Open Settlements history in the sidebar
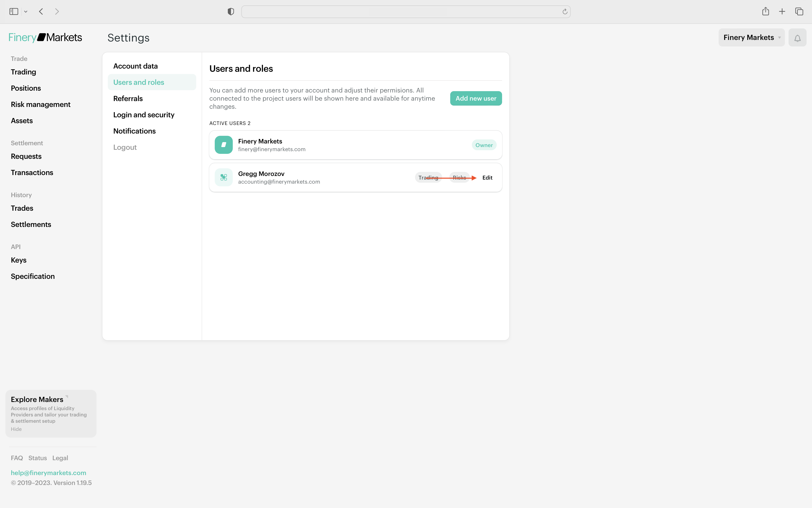 [31, 224]
